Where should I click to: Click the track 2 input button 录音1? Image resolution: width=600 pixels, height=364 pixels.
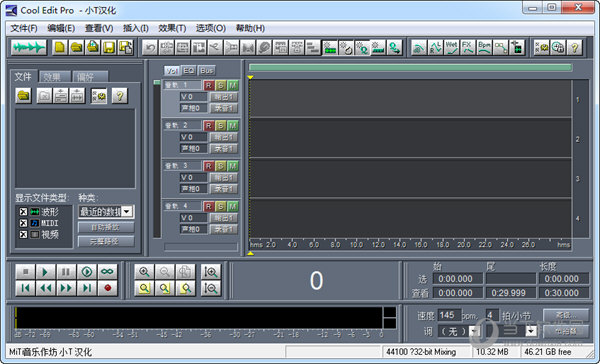pyautogui.click(x=224, y=149)
